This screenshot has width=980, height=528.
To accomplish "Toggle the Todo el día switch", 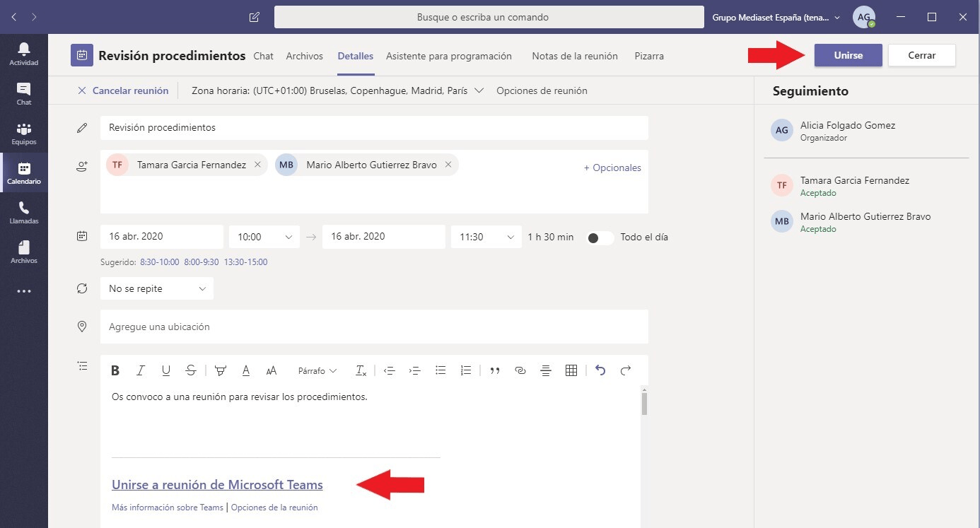I will [600, 237].
